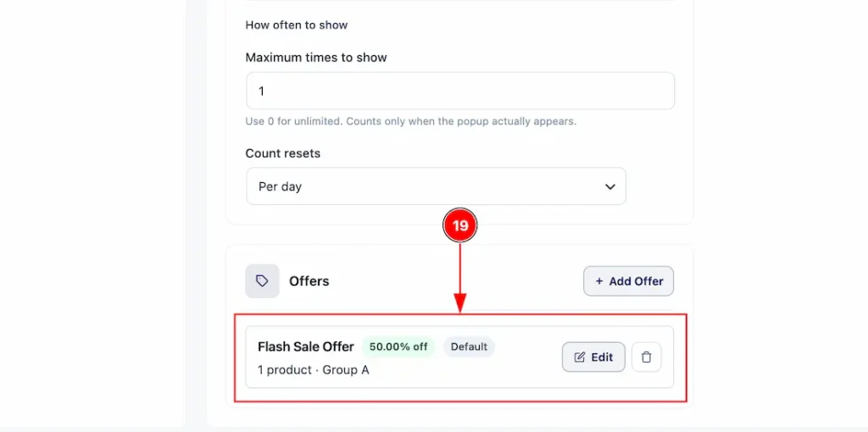Add a new offer with Add Offer
This screenshot has height=432, width=868.
(628, 281)
